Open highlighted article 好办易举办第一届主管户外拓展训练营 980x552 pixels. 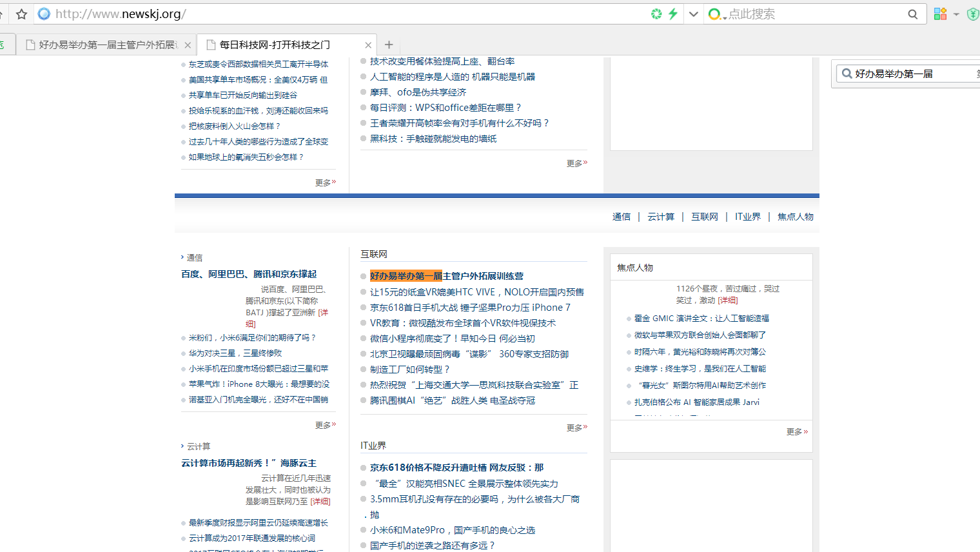[446, 276]
